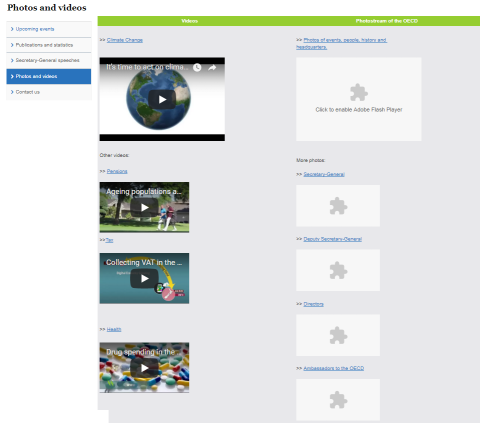Viewport: 480px width, 423px height.
Task: Open Photos of events, people, history link
Action: click(342, 44)
